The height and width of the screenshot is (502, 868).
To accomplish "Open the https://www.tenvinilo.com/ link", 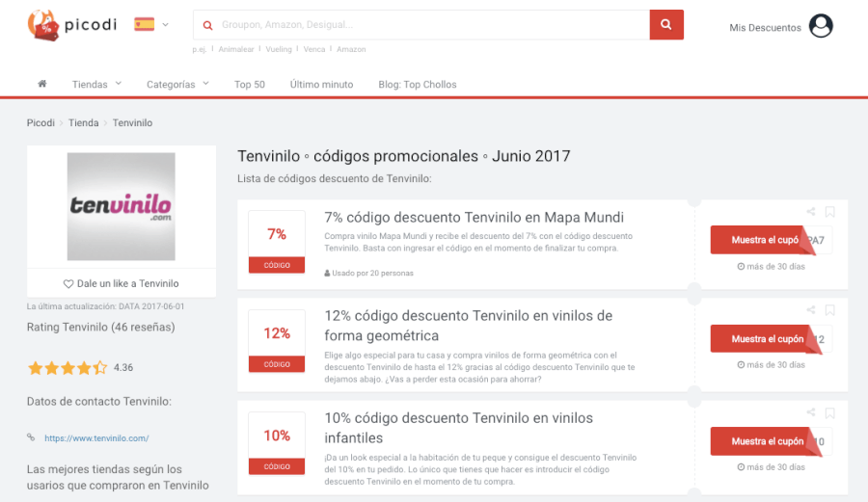I will pyautogui.click(x=96, y=438).
